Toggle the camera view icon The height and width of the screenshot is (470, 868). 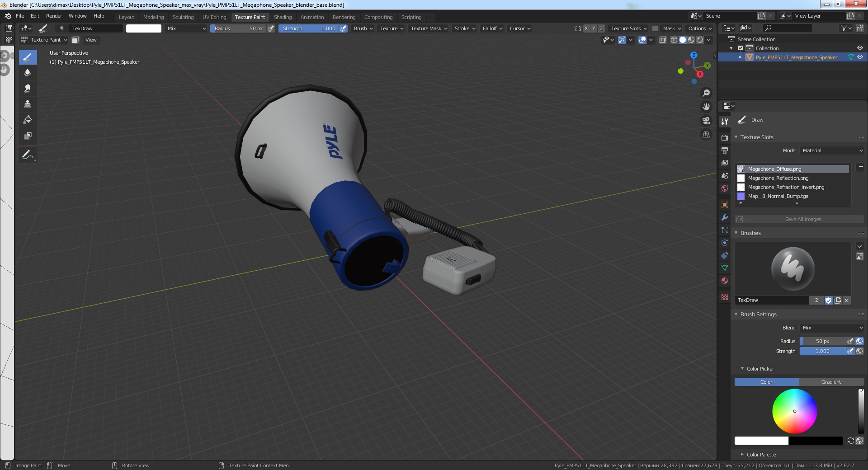(x=706, y=121)
